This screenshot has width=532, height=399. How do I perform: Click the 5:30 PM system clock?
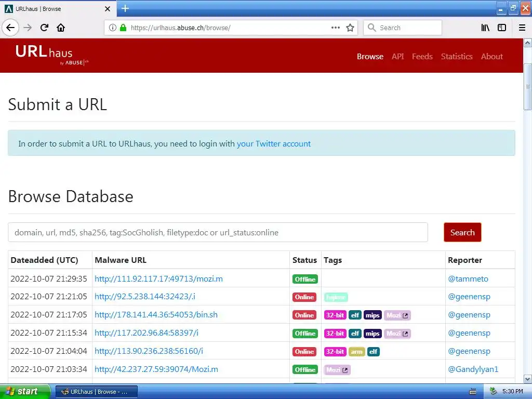click(512, 392)
